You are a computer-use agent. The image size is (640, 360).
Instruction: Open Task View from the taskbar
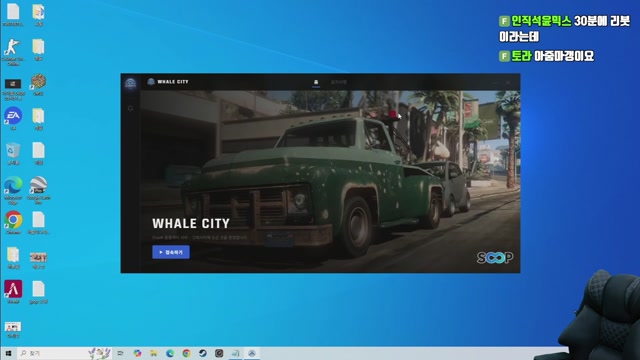pos(120,353)
